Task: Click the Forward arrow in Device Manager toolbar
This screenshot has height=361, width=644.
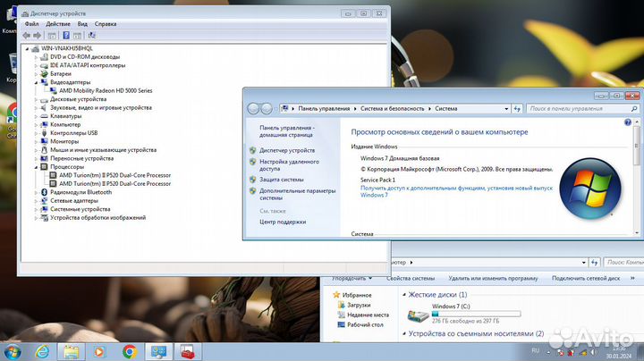Action: pyautogui.click(x=37, y=35)
